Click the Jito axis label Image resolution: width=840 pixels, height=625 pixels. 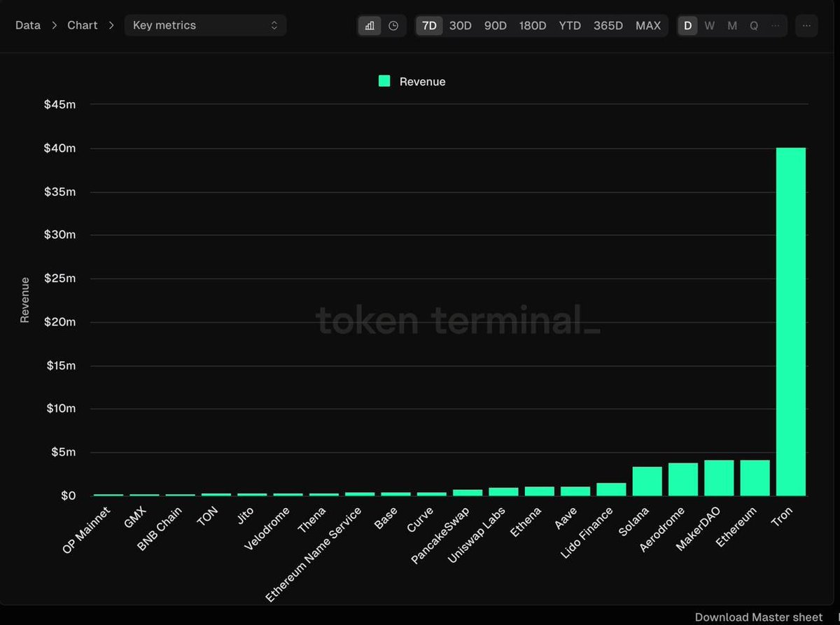(245, 516)
